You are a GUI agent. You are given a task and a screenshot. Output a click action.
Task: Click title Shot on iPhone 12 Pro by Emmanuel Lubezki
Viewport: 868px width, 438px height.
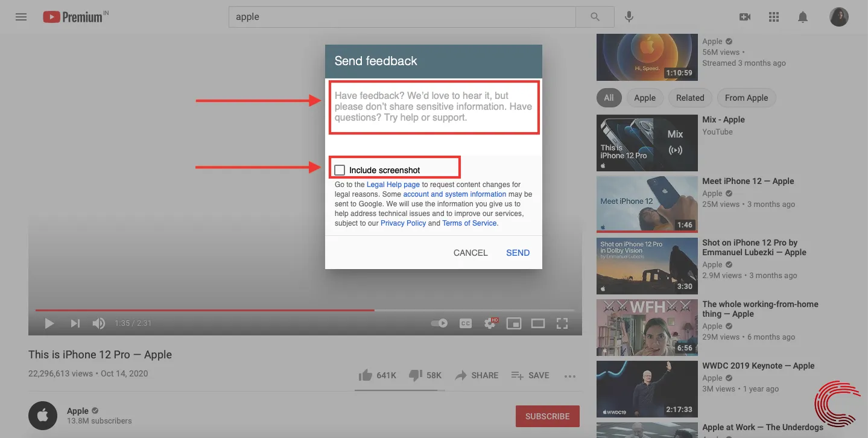click(x=754, y=247)
